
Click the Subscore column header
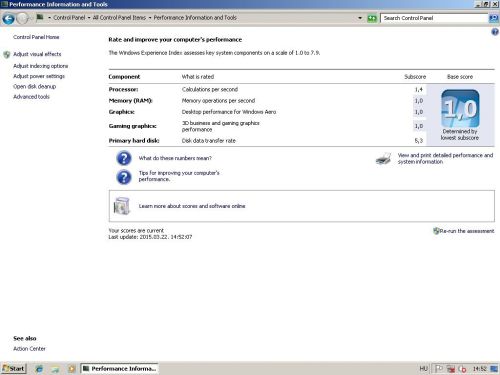pyautogui.click(x=415, y=77)
